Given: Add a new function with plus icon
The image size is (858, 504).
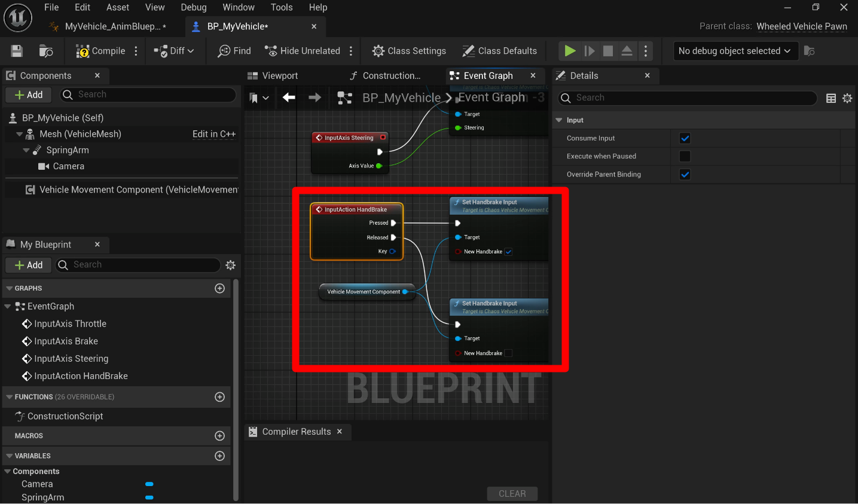Looking at the screenshot, I should pyautogui.click(x=219, y=397).
